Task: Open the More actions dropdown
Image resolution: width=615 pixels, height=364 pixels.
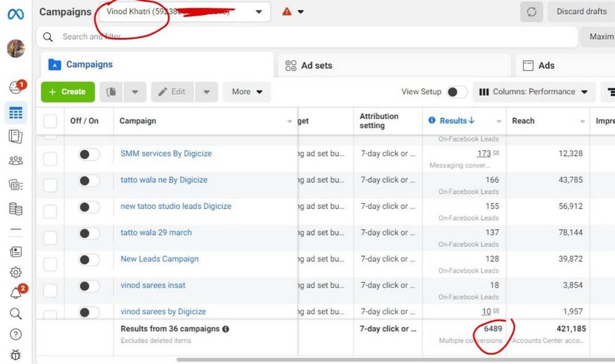Action: tap(247, 92)
